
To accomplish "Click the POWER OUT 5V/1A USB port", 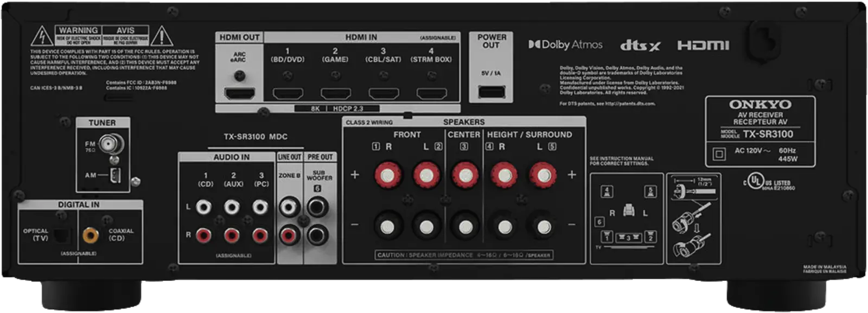I will coord(491,91).
